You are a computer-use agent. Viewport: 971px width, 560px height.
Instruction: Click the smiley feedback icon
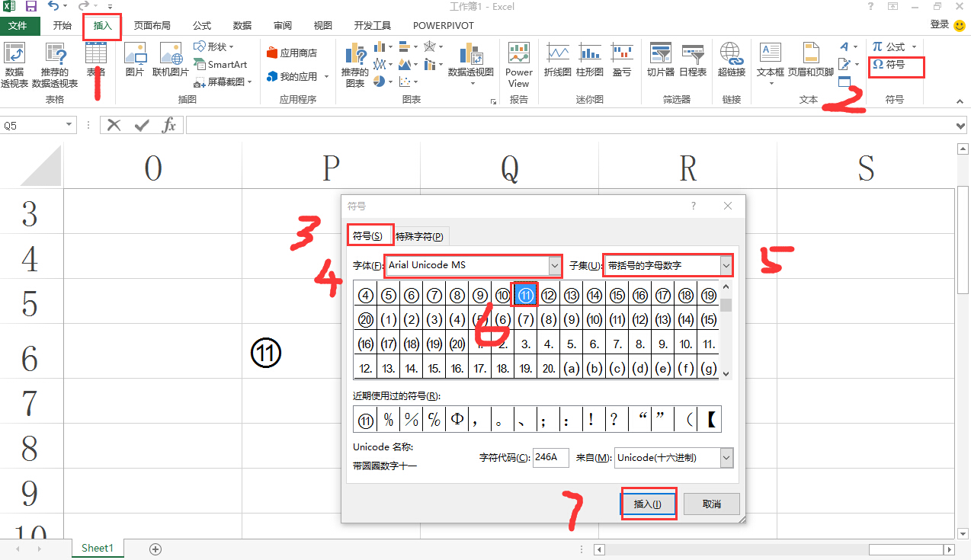click(960, 25)
